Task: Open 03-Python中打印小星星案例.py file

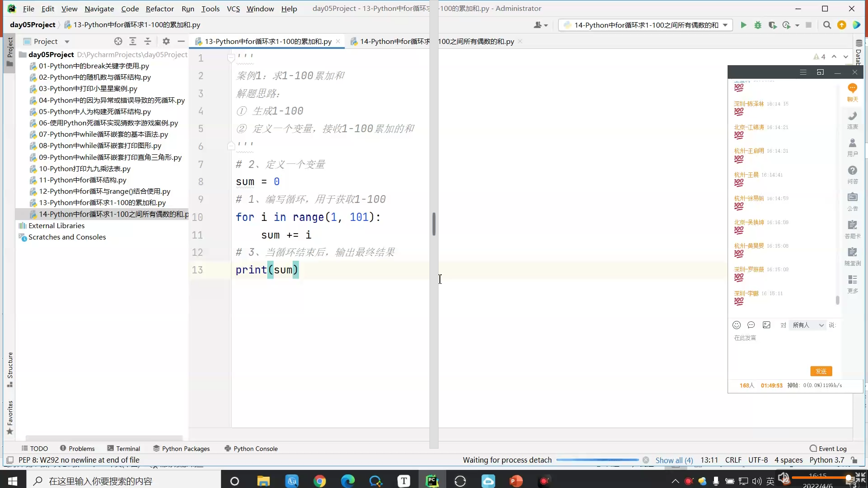Action: point(88,89)
